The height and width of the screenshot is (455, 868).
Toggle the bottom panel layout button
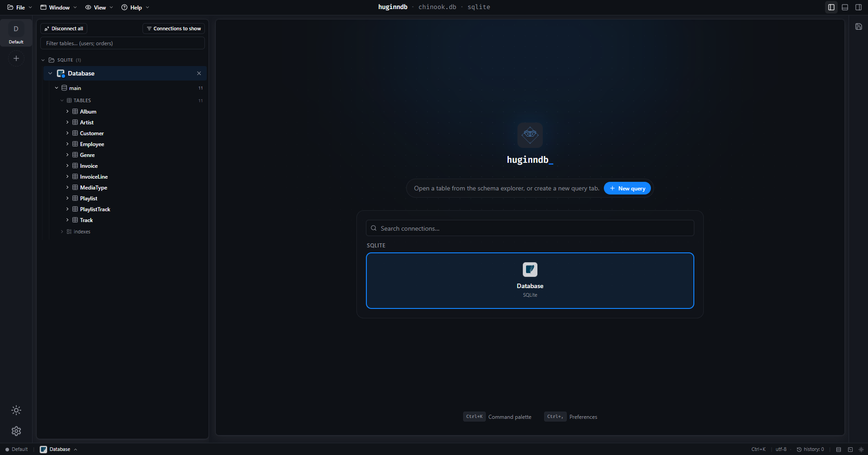click(x=845, y=7)
